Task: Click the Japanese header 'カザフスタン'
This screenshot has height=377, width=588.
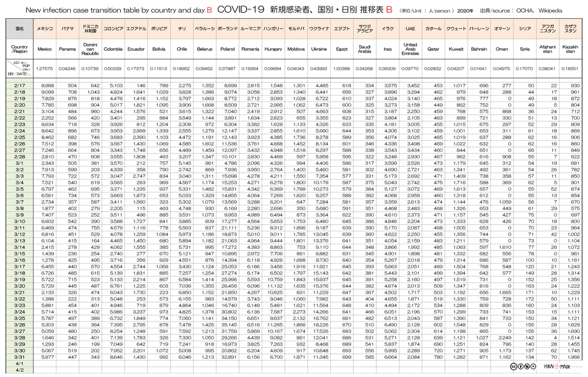Action: point(570,29)
